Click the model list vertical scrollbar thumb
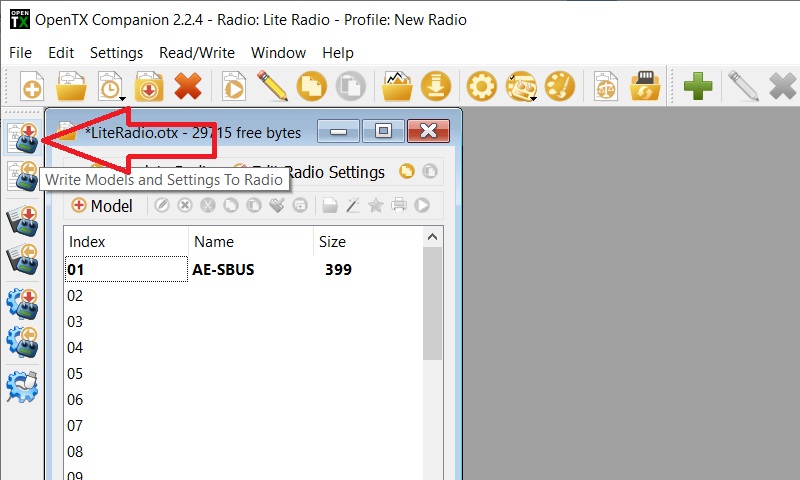800x480 pixels. tap(433, 304)
